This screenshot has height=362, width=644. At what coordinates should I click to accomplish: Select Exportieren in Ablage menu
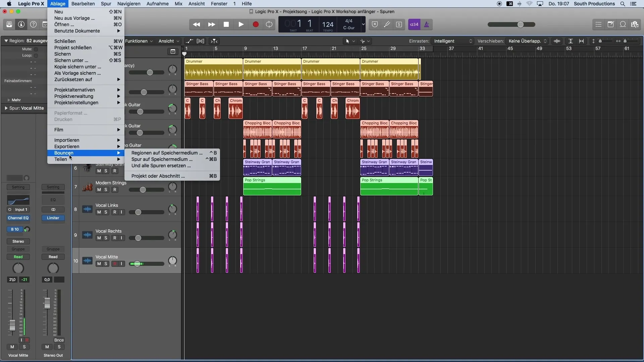86,146
